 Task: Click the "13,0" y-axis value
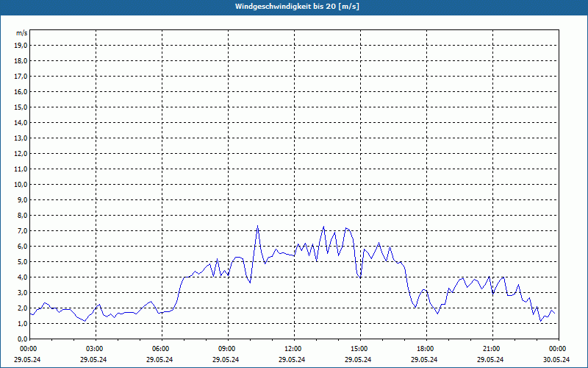[x=21, y=138]
